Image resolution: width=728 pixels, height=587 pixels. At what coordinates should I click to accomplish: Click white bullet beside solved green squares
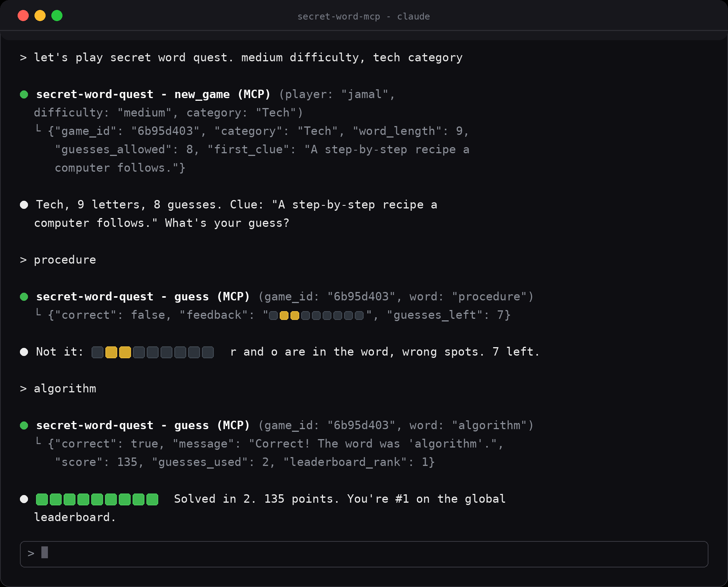pyautogui.click(x=24, y=499)
